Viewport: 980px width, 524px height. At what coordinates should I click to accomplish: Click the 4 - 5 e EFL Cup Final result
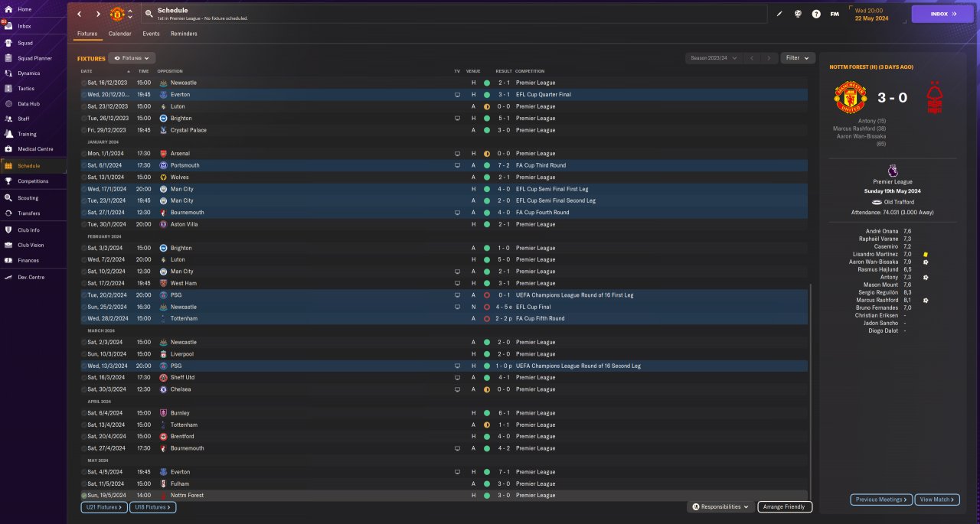tap(505, 307)
